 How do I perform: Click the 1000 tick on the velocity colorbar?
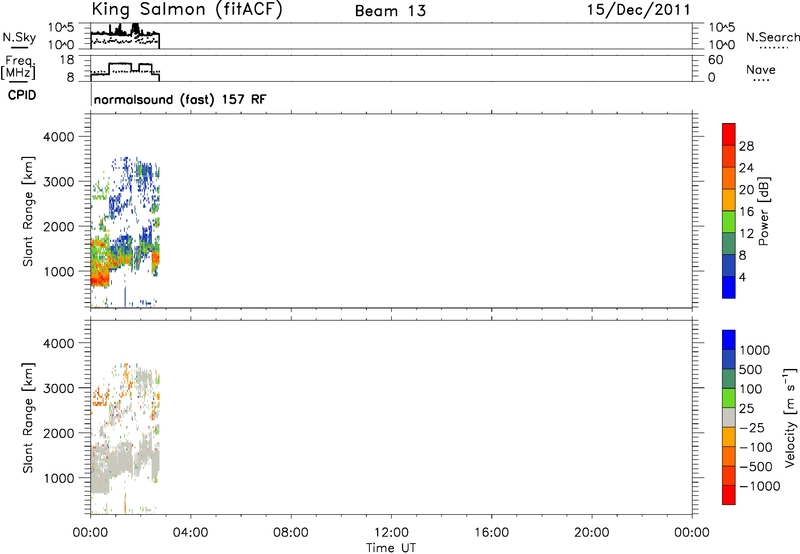click(755, 350)
